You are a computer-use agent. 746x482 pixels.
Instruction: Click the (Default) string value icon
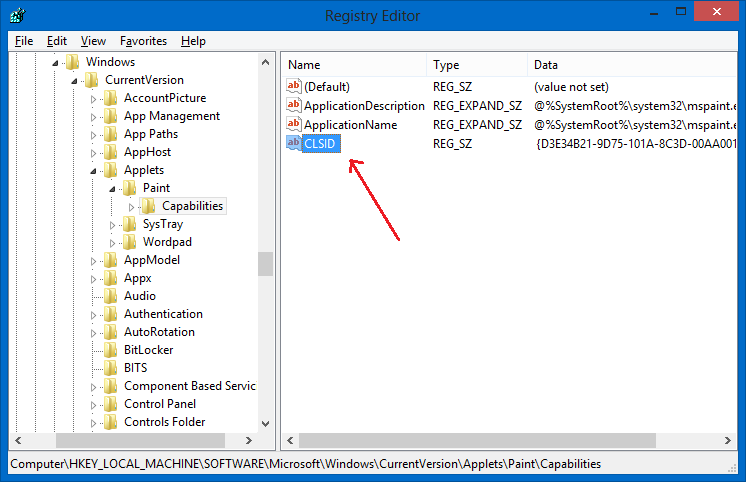click(294, 86)
